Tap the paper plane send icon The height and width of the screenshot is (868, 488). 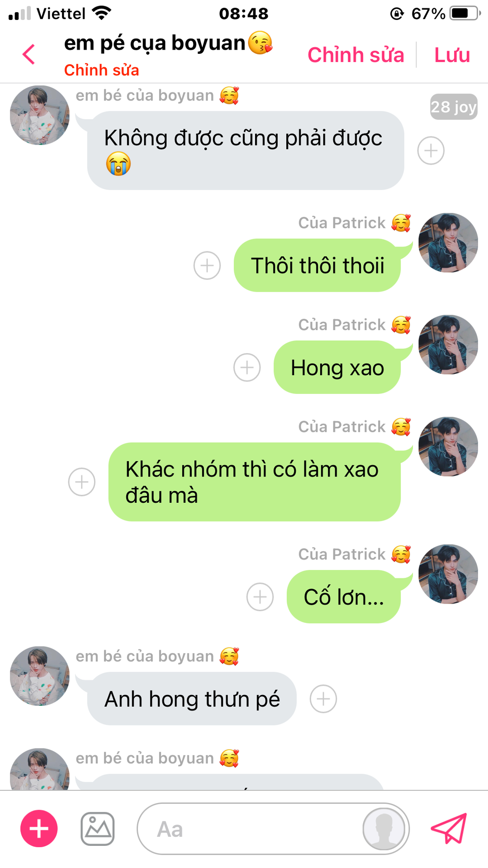point(448,828)
